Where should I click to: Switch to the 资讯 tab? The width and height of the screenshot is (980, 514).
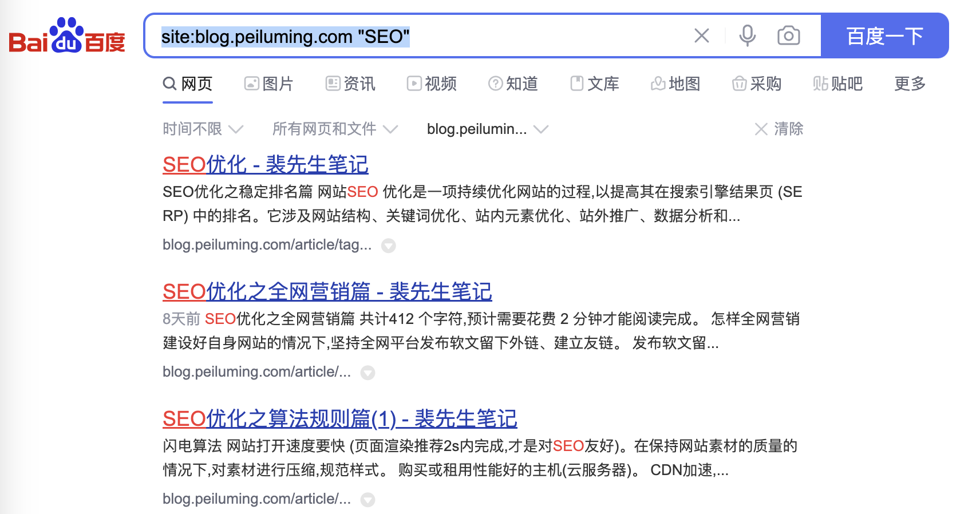click(350, 84)
